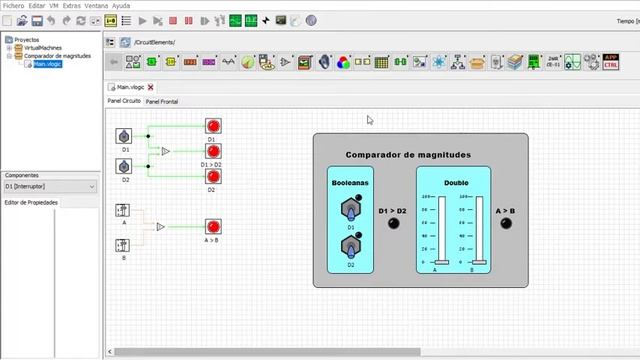Open the APP CTRL component category
This screenshot has height=360, width=640.
[x=611, y=62]
